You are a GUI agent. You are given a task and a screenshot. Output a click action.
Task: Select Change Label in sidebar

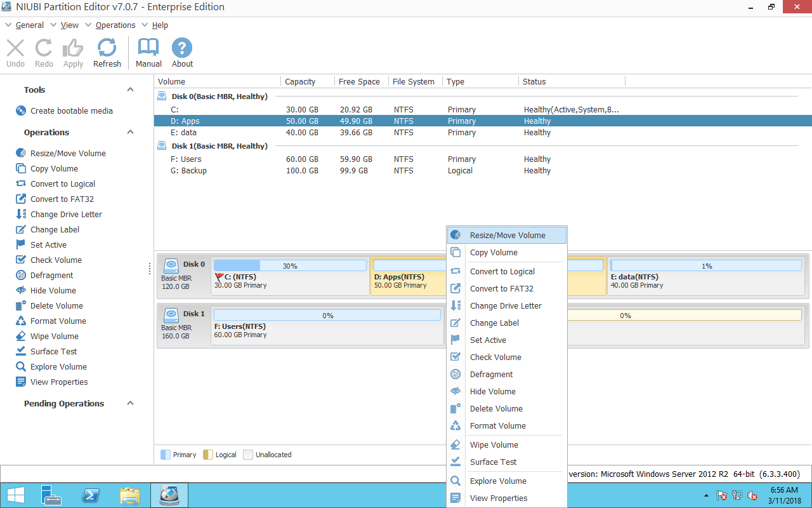coord(55,229)
